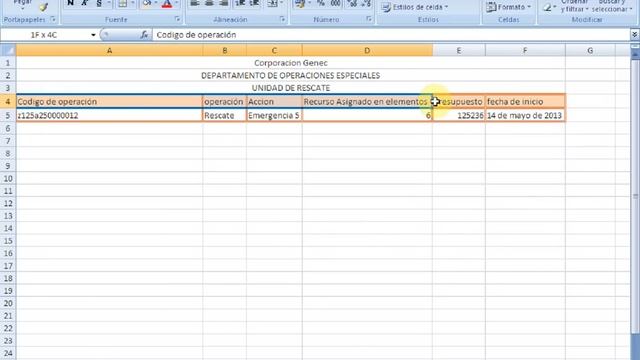Center the text horizontally
Image resolution: width=640 pixels, height=360 pixels.
tap(209, 4)
